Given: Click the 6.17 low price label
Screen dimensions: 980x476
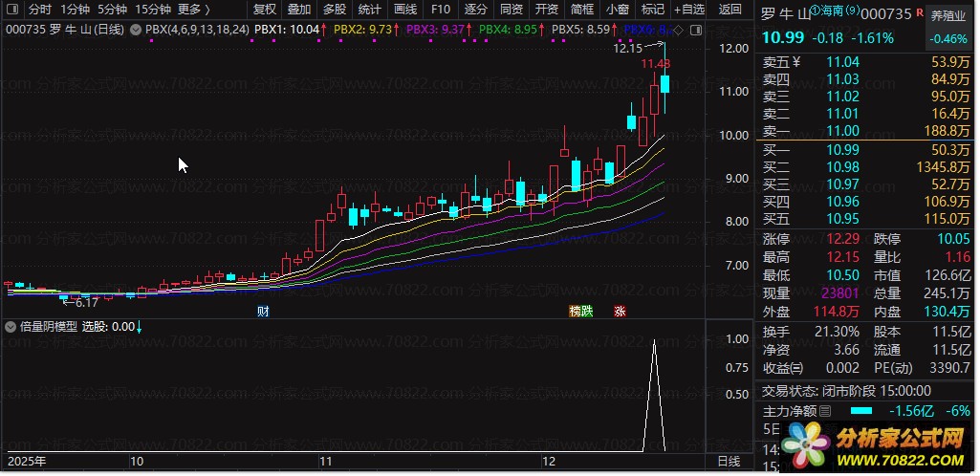Looking at the screenshot, I should click(x=86, y=302).
